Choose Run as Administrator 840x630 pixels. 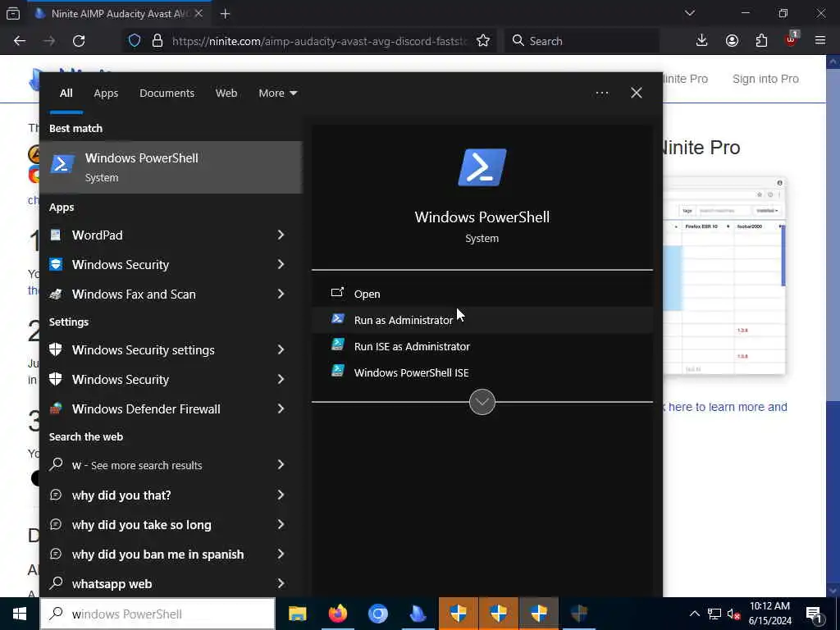[482, 320]
